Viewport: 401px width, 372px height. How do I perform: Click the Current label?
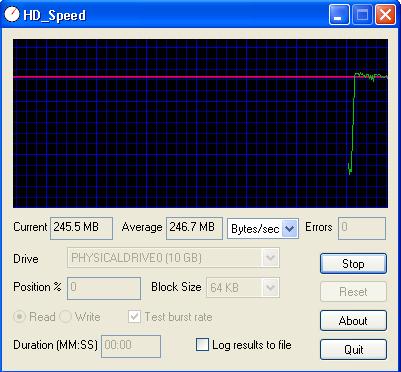(x=30, y=227)
